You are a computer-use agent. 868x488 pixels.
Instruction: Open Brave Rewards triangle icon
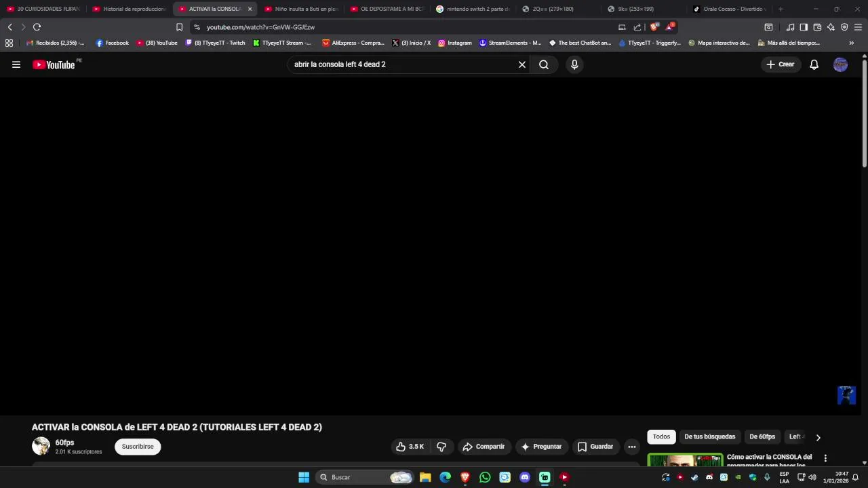pyautogui.click(x=669, y=27)
